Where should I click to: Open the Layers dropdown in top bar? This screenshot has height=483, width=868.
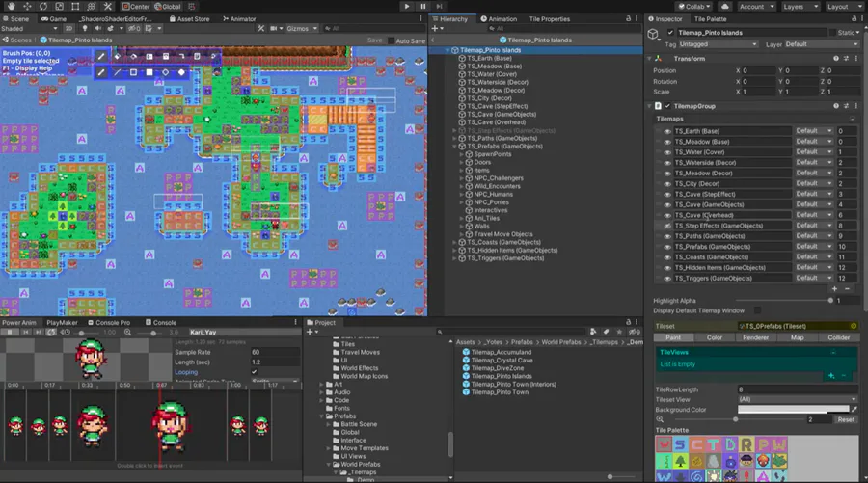coord(800,6)
